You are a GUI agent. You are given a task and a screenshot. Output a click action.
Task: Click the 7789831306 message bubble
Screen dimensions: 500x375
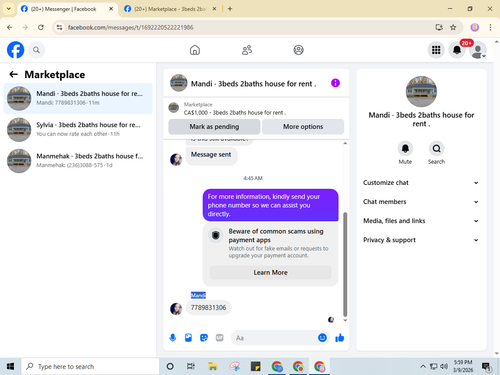click(208, 307)
